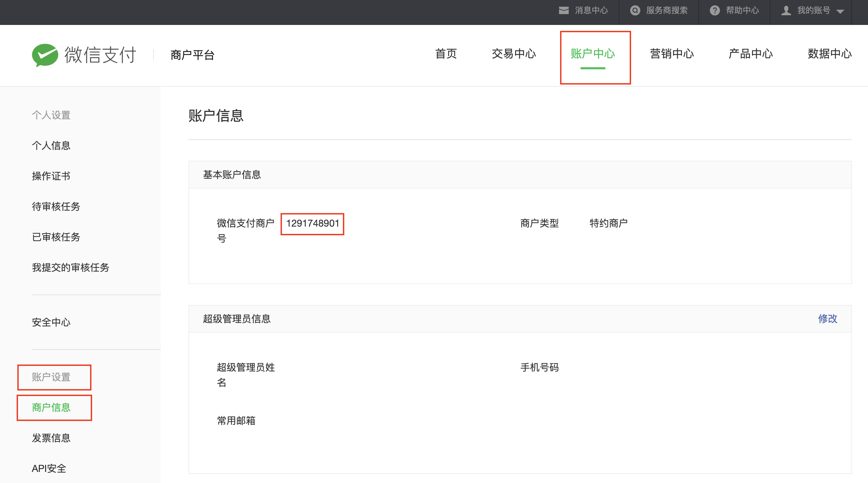Switch to the 营销中心 tab
868x483 pixels.
click(672, 54)
